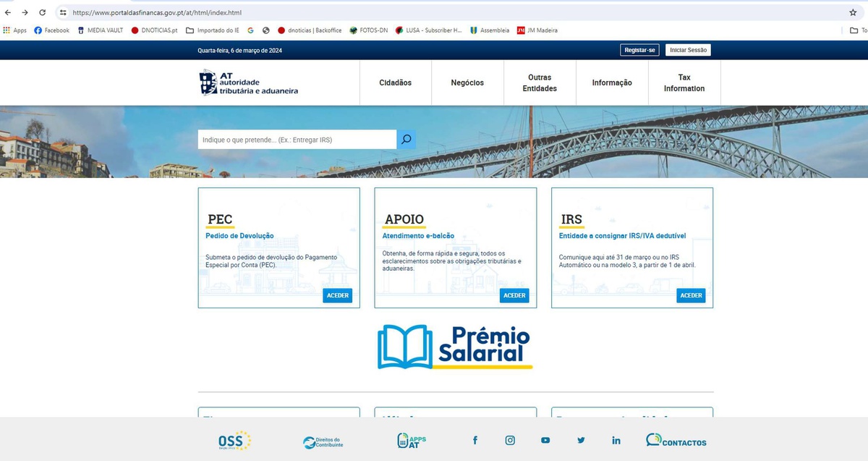Screen dimensions: 868x461
Task: Open the LinkedIn footer icon
Action: point(616,440)
